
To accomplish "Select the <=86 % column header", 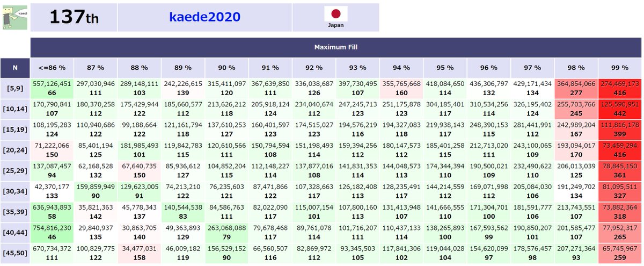I will point(52,68).
